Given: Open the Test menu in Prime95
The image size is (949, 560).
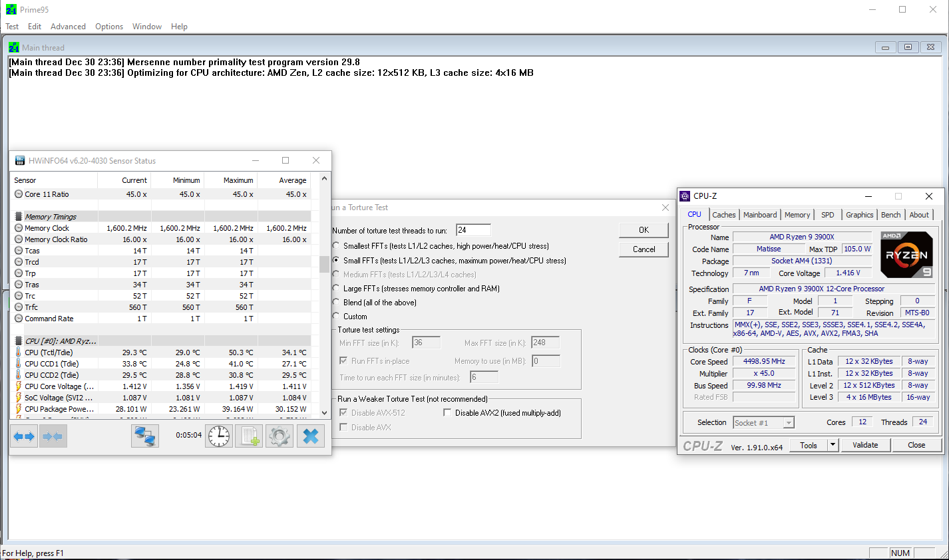Looking at the screenshot, I should [12, 27].
